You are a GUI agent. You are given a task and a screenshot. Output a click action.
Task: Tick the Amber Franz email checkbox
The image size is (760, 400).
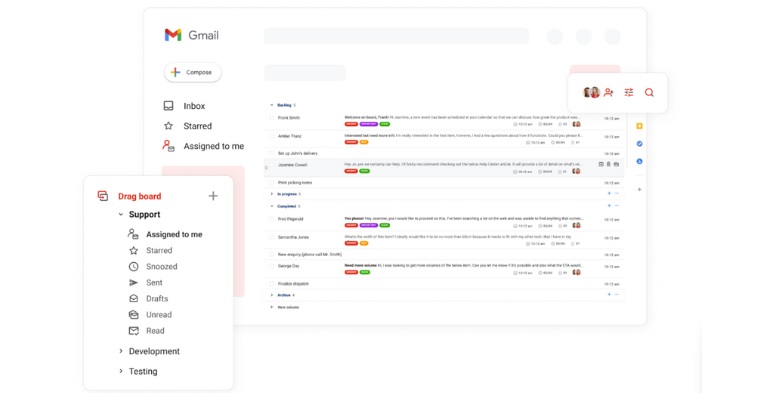(x=271, y=136)
